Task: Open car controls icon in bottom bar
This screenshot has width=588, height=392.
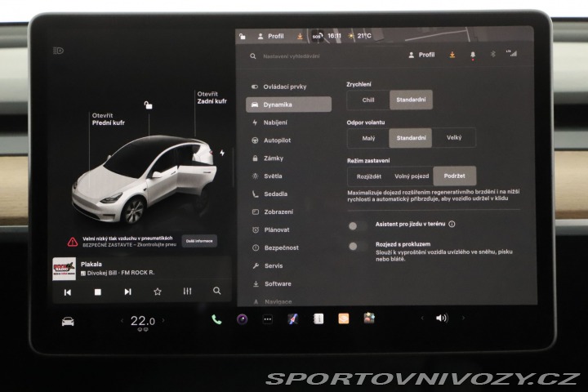Action: pos(68,322)
